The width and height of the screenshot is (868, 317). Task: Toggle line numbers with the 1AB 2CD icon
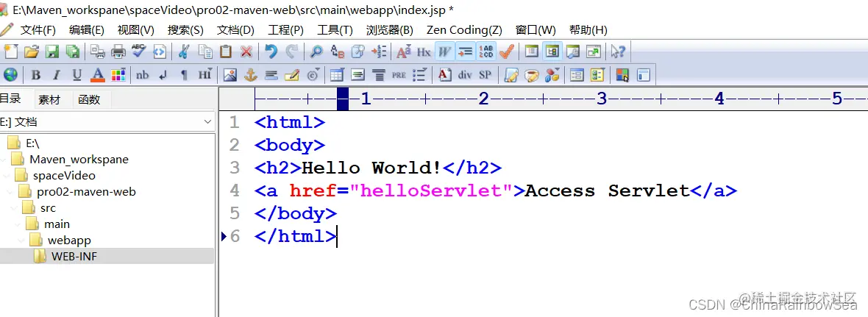tap(486, 52)
